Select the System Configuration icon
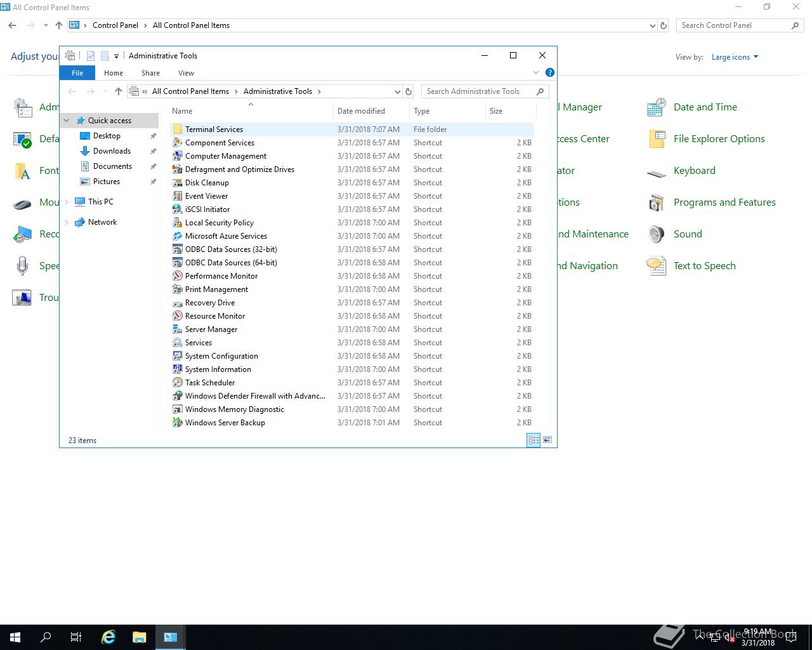 178,356
